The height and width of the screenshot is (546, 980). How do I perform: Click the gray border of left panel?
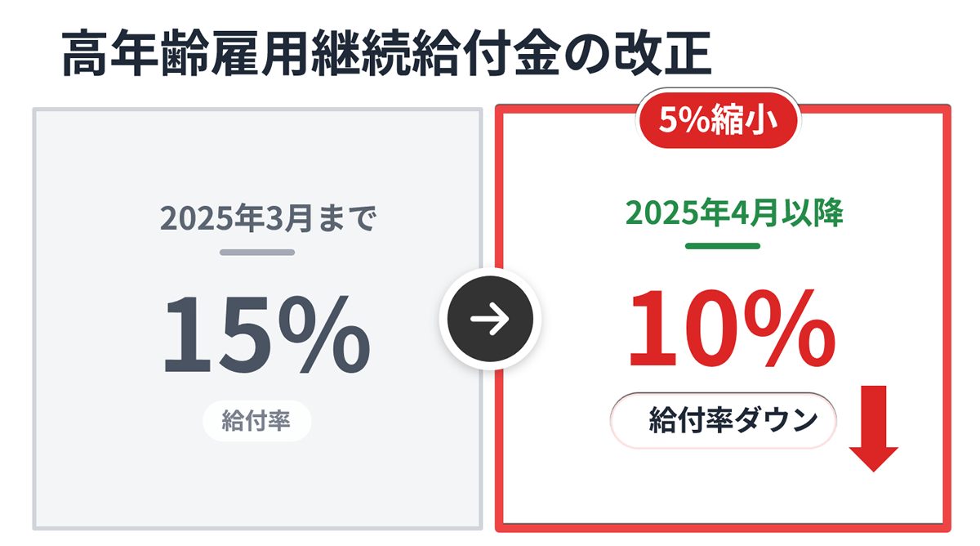pos(37,327)
